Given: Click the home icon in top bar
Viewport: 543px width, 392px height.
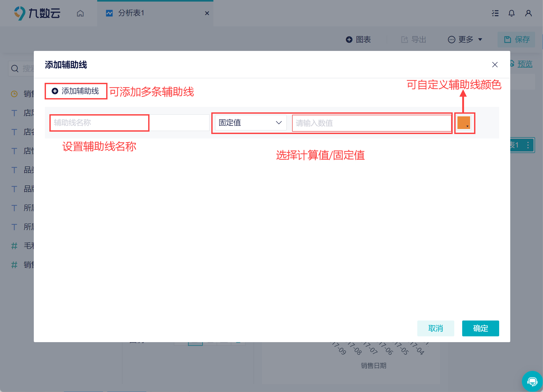Looking at the screenshot, I should pyautogui.click(x=80, y=13).
